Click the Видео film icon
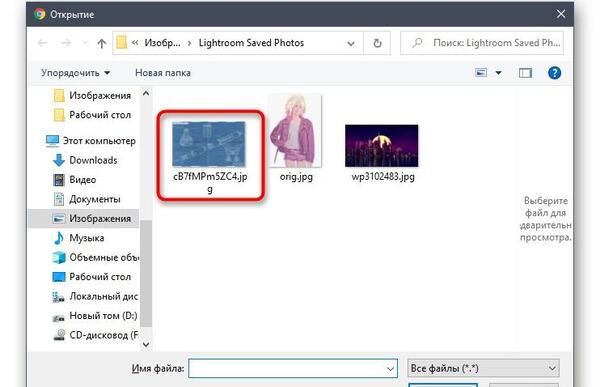The width and height of the screenshot is (600, 387). [x=59, y=180]
